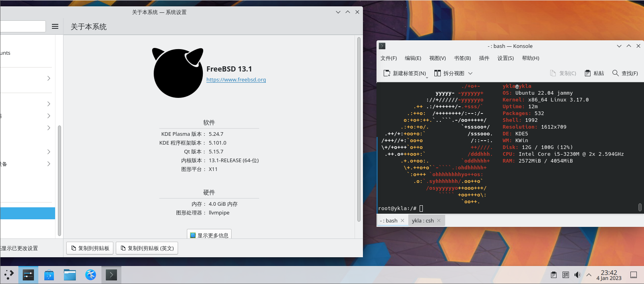
Task: Click the show desktop icon
Action: pos(634,275)
